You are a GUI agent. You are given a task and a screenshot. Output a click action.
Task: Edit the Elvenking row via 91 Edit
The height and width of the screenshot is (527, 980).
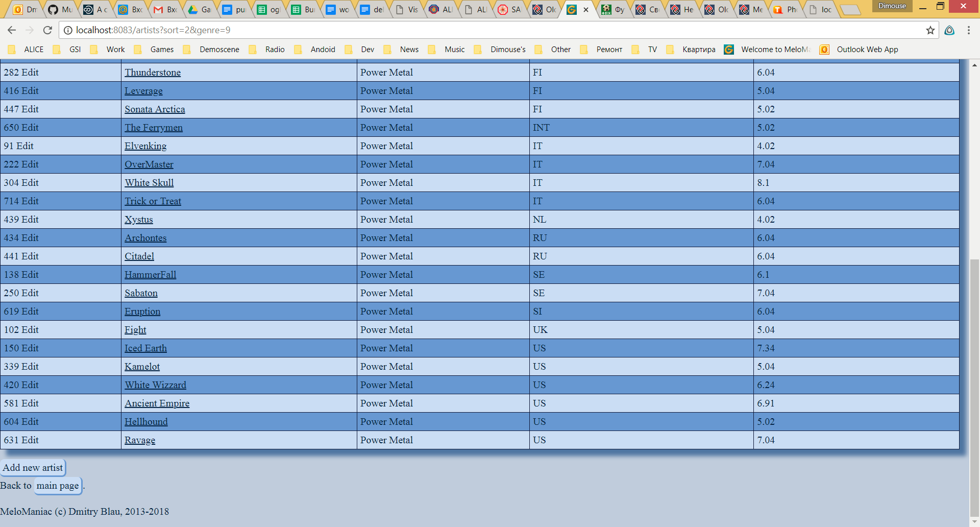click(19, 146)
